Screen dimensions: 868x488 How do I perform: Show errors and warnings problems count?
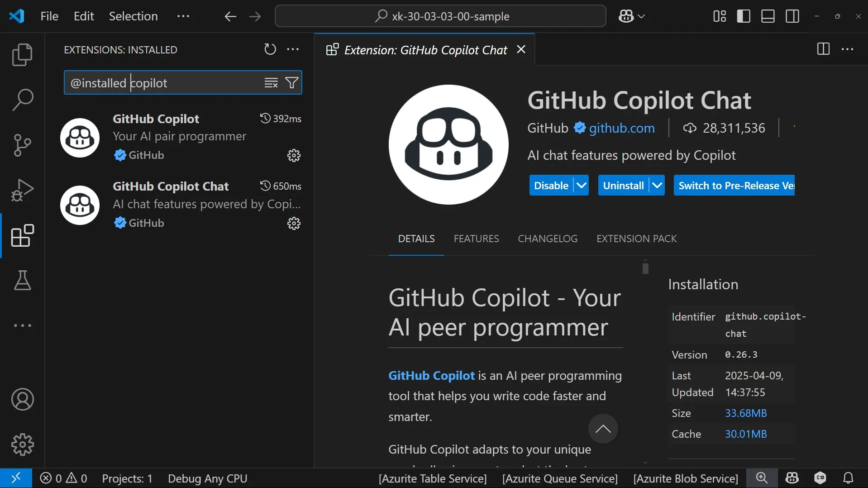pyautogui.click(x=63, y=478)
